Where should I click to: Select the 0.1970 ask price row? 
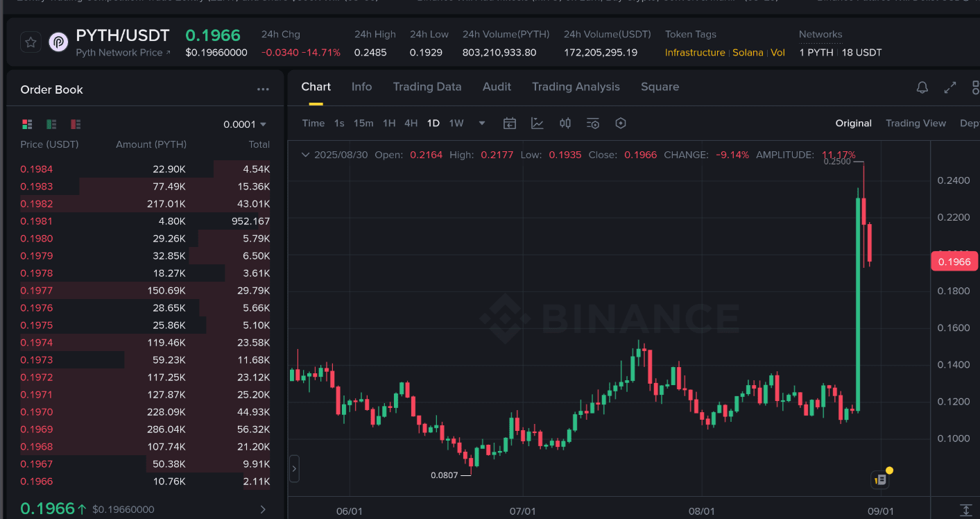[x=145, y=412]
